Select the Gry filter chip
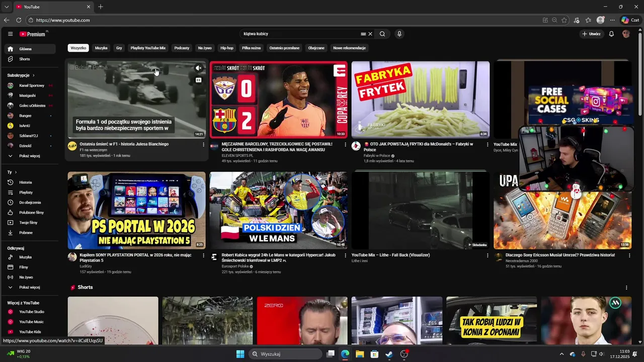Screen dimensions: 644x362 tap(119, 48)
